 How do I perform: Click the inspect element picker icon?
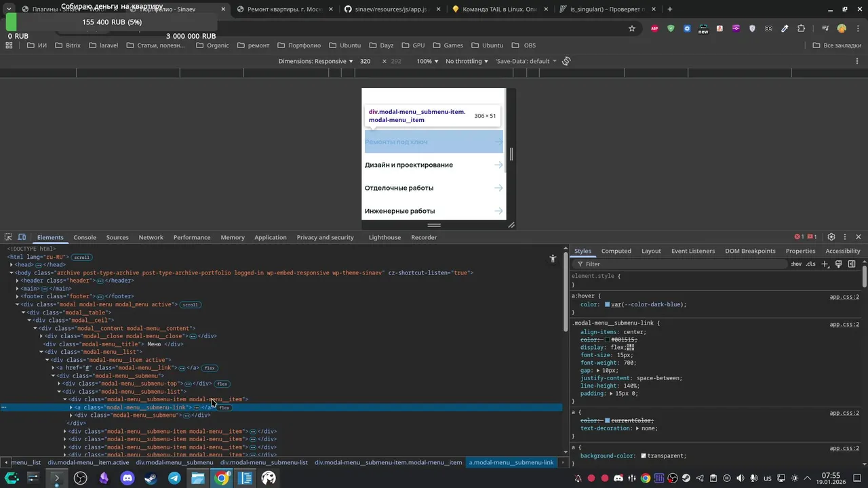click(8, 237)
